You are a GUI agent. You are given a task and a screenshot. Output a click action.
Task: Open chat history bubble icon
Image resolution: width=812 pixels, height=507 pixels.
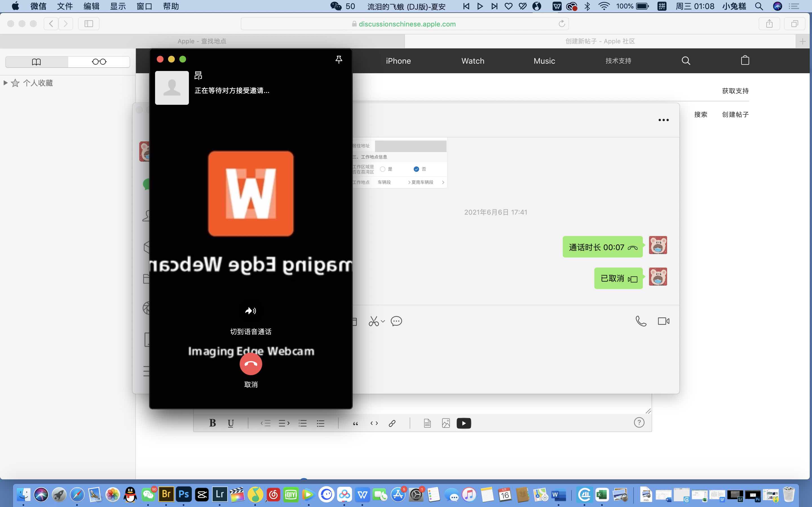click(396, 321)
